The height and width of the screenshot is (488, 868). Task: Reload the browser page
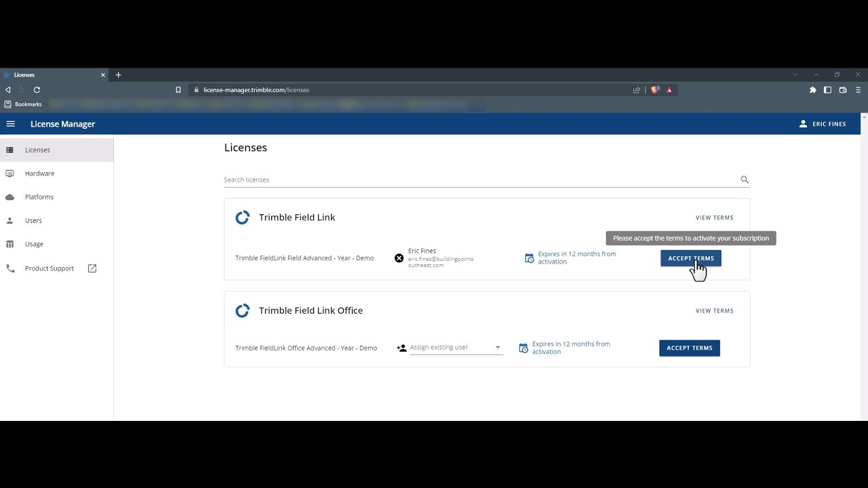click(37, 89)
